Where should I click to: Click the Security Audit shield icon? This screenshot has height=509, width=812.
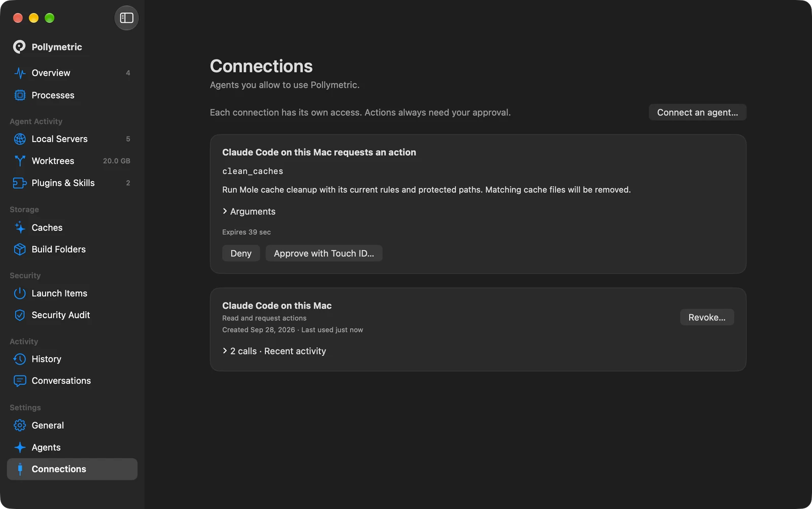20,315
